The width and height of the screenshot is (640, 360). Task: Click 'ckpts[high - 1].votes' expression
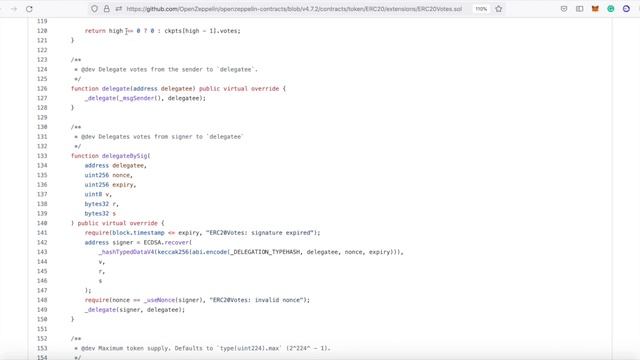point(202,31)
